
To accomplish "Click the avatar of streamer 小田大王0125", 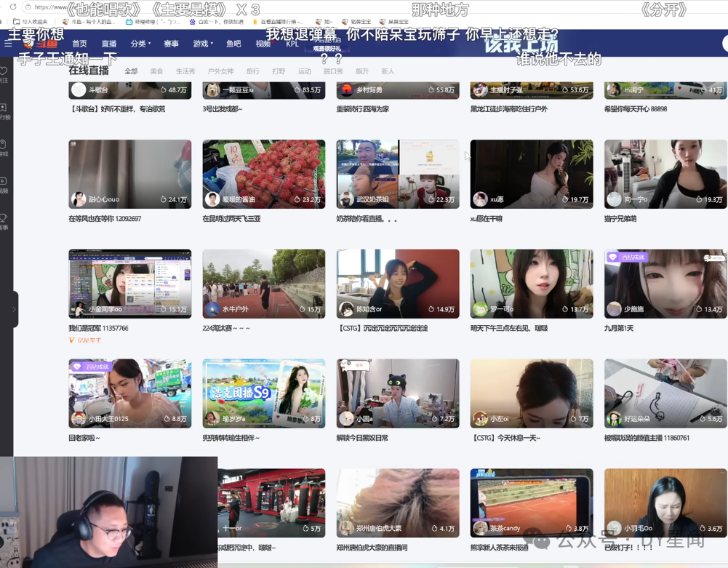I will tap(79, 418).
